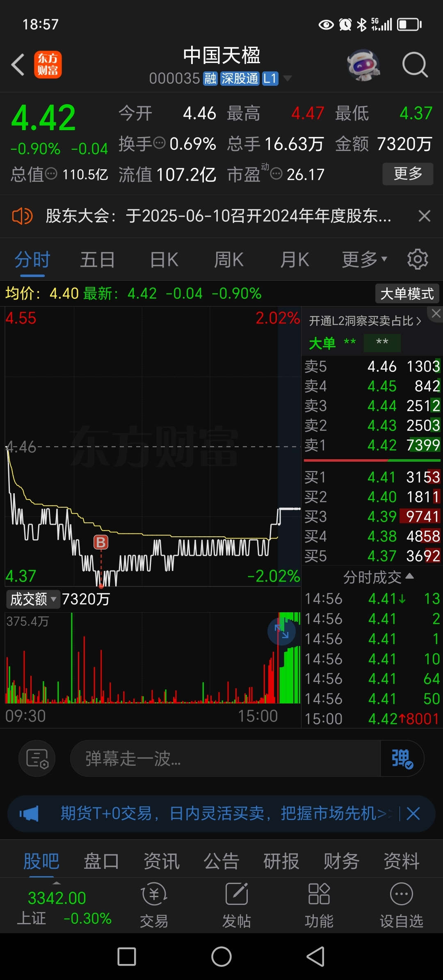Tap the chart expand arrows icon

[x=281, y=632]
